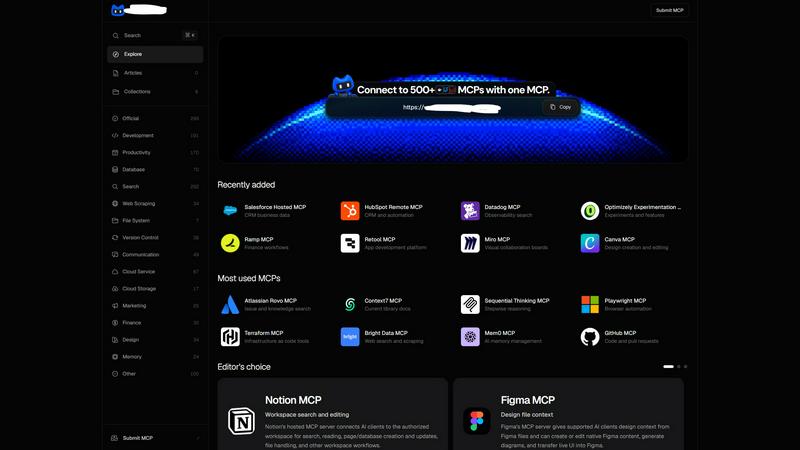Copy the MCP URL with Copy button

(560, 107)
